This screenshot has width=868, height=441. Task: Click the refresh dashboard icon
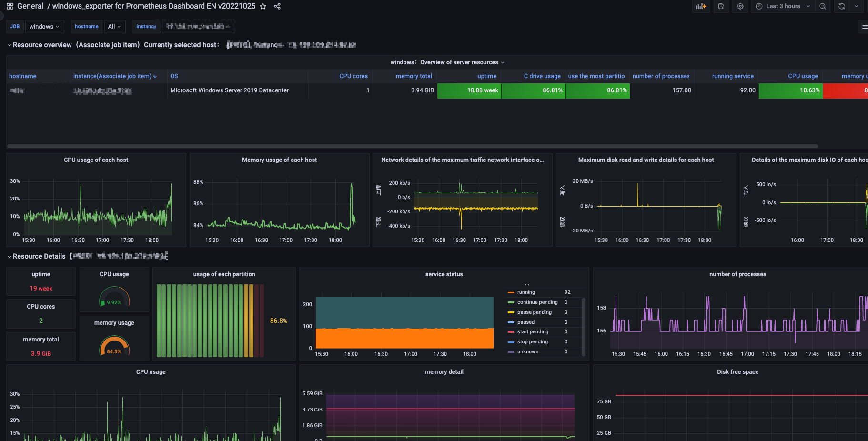842,6
